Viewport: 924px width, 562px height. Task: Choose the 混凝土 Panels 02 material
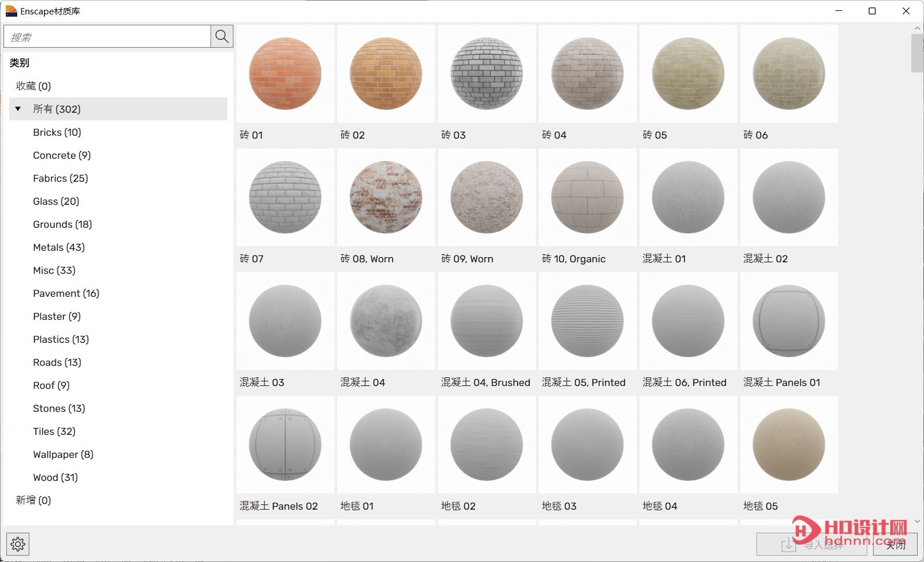click(285, 445)
